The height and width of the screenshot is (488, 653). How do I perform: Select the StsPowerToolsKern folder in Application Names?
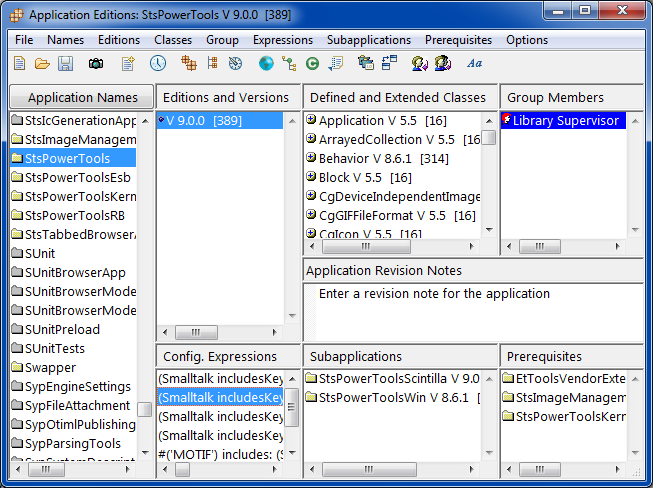coord(80,197)
